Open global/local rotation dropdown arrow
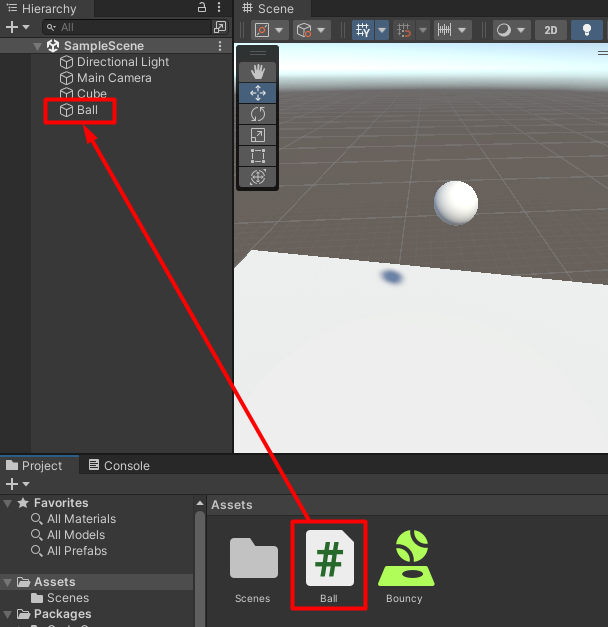Image resolution: width=608 pixels, height=627 pixels. 321,30
